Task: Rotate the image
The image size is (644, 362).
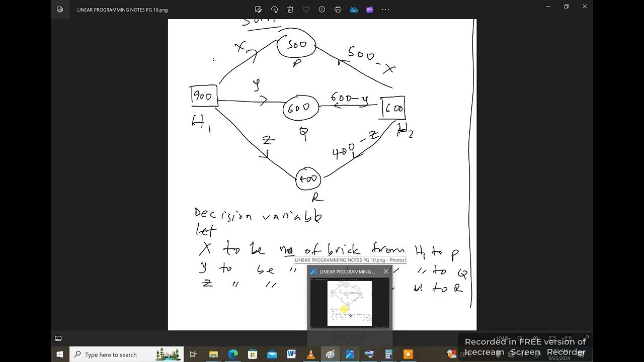Action: click(x=274, y=10)
